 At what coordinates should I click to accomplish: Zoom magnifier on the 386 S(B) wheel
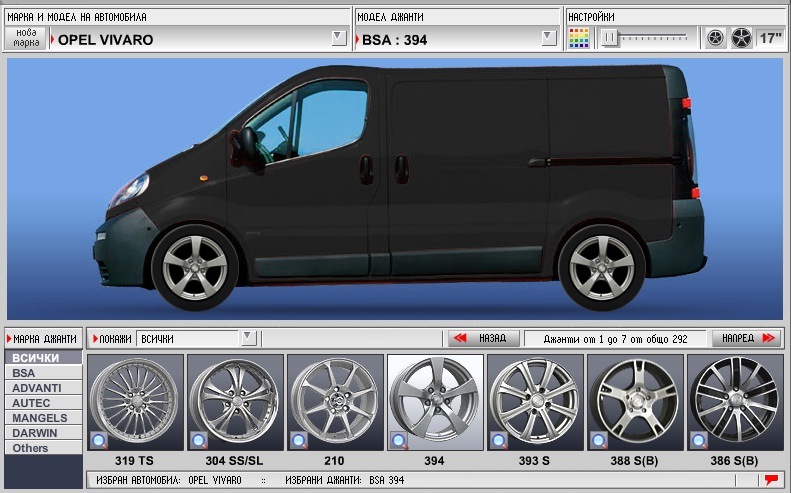pyautogui.click(x=698, y=440)
